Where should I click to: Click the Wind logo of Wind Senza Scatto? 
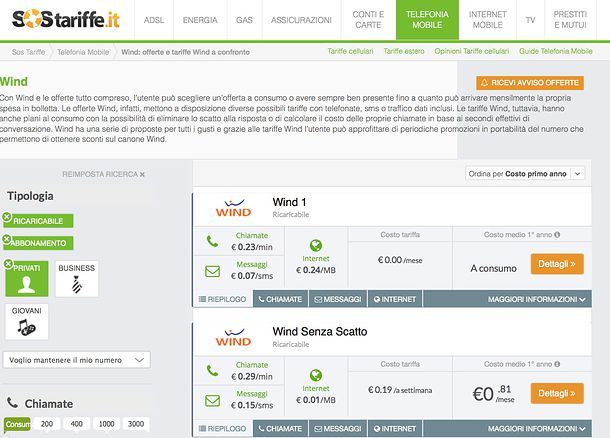coord(233,337)
